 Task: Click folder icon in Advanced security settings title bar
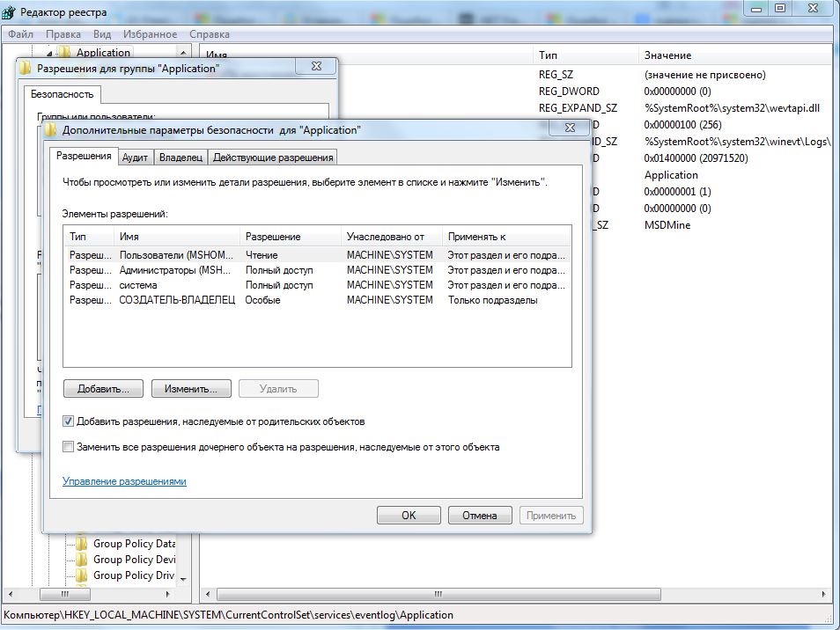click(x=50, y=129)
